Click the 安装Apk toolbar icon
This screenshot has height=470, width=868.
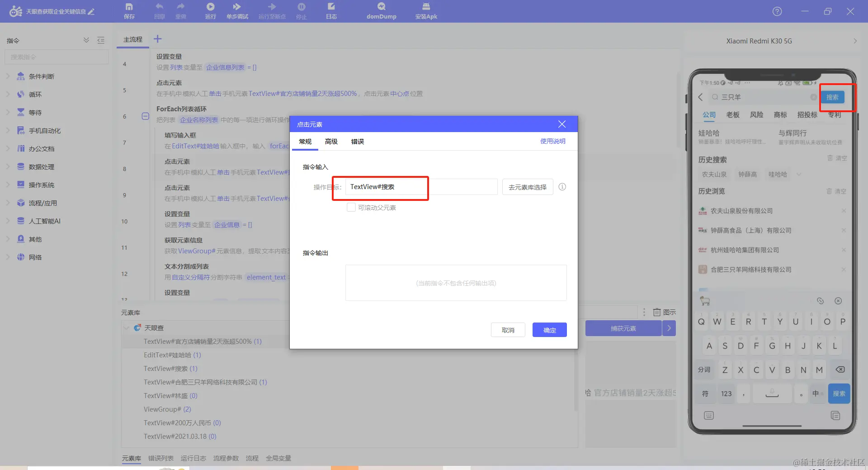tap(426, 11)
